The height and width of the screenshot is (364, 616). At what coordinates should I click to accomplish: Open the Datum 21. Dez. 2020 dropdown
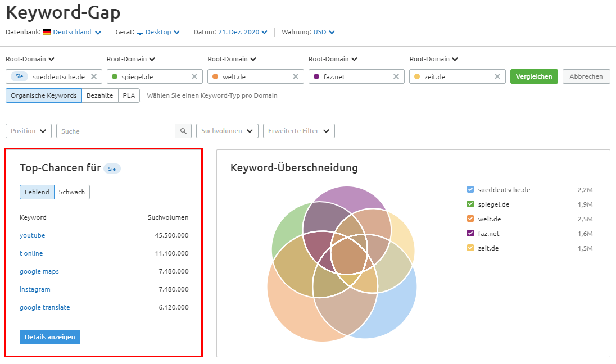click(243, 32)
